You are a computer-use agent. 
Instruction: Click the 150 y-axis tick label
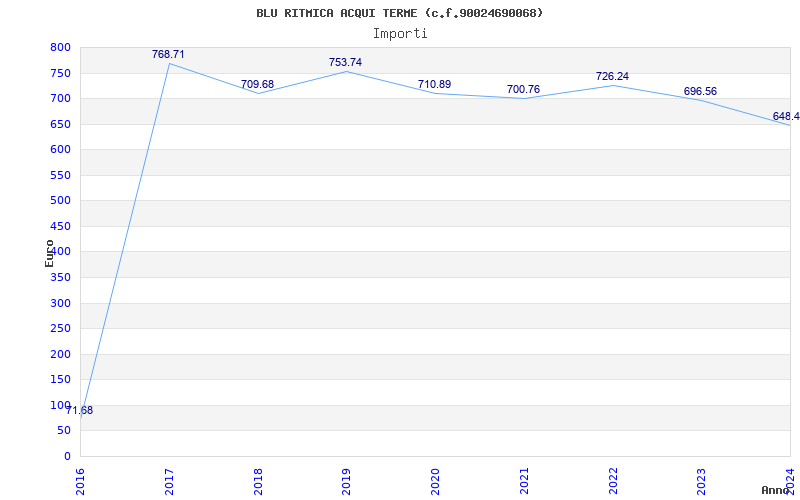(x=60, y=380)
